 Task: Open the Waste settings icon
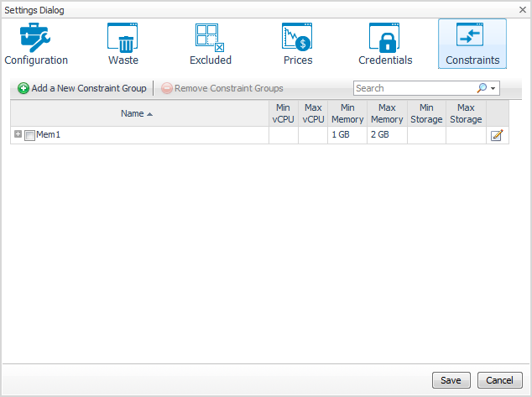pyautogui.click(x=123, y=38)
